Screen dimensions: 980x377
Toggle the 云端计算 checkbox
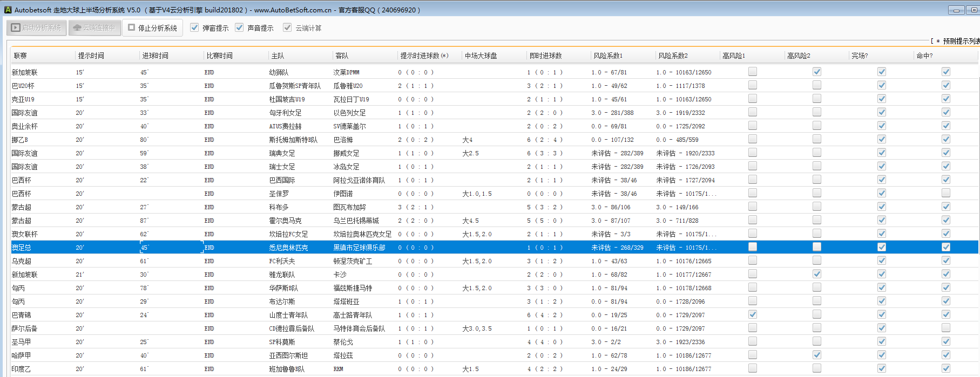(287, 28)
